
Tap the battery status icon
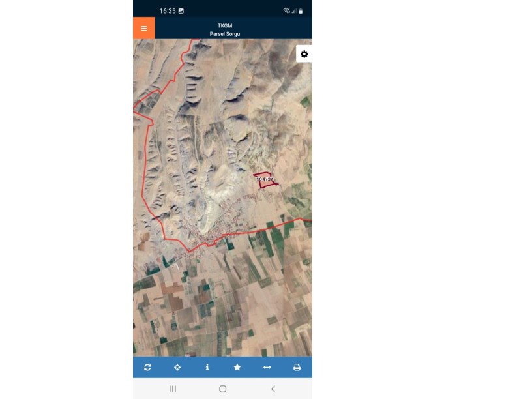(301, 11)
